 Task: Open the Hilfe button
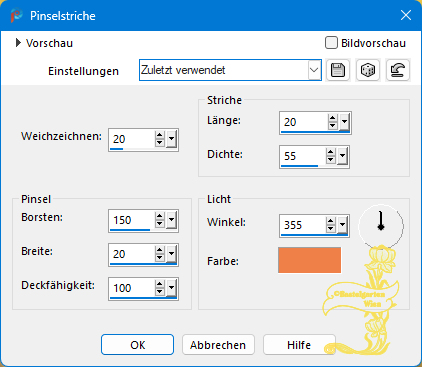299,345
